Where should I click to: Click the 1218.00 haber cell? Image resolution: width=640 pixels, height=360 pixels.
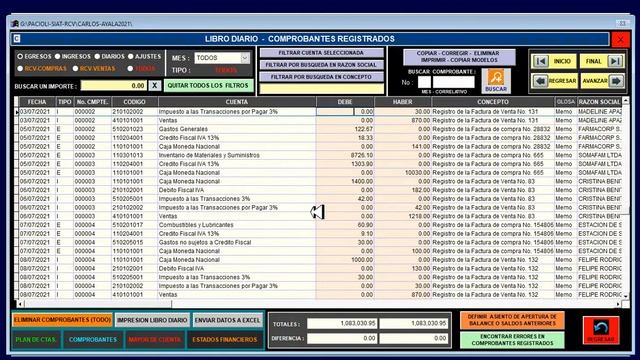coord(402,216)
